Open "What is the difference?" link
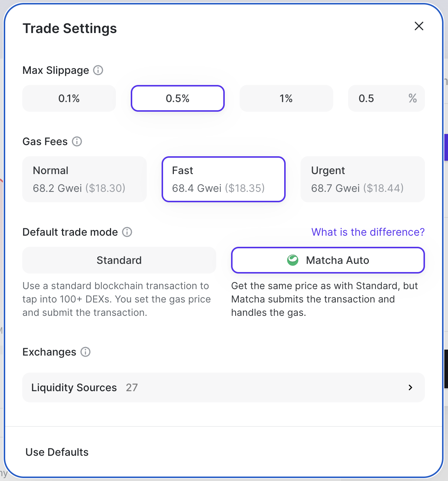 click(368, 232)
